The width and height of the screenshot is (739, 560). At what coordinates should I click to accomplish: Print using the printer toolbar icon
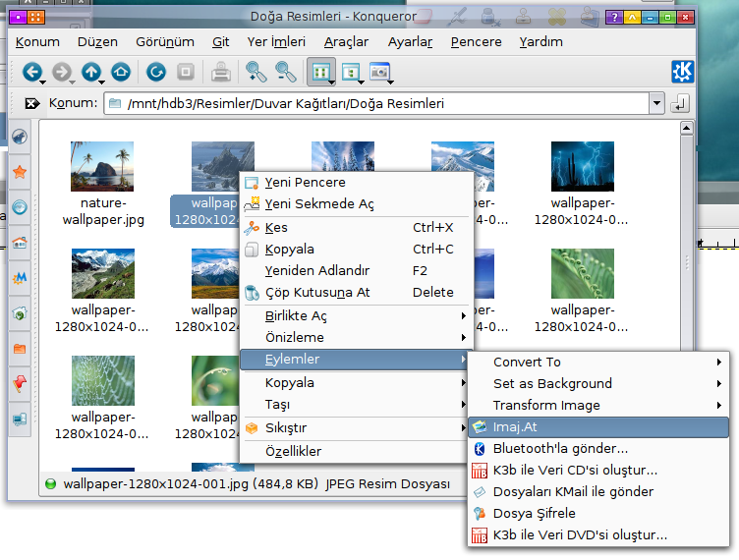(x=220, y=72)
